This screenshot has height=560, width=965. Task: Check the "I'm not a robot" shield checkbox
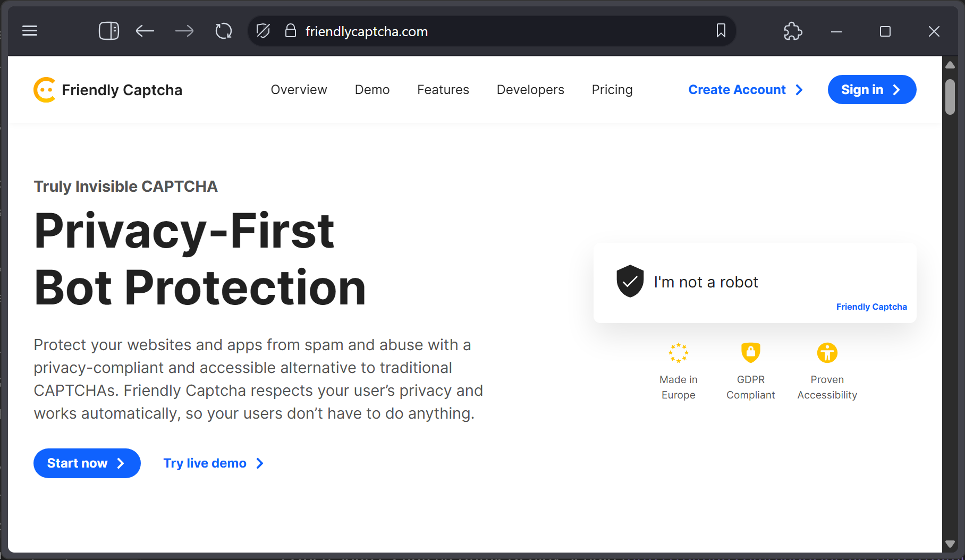630,281
